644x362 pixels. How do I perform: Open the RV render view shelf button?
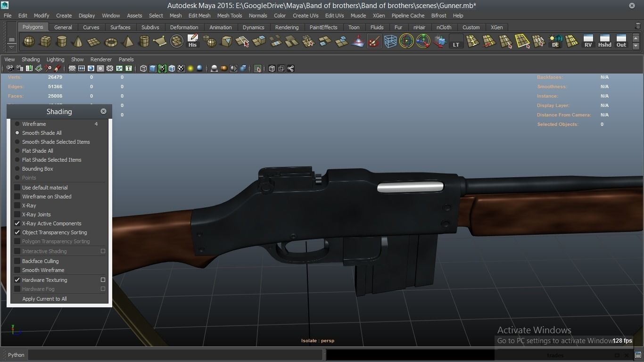click(588, 41)
